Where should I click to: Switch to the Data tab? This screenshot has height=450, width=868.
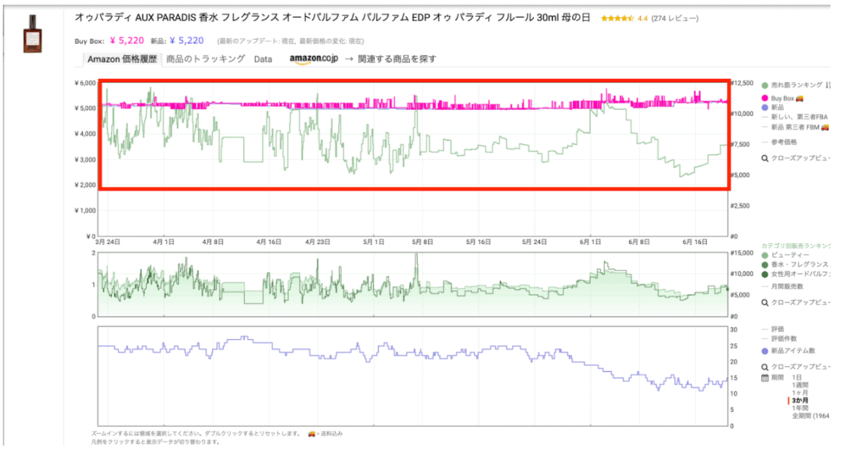pos(263,59)
